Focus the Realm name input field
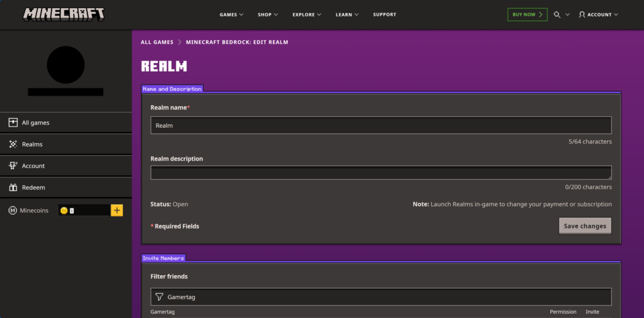 coord(381,125)
